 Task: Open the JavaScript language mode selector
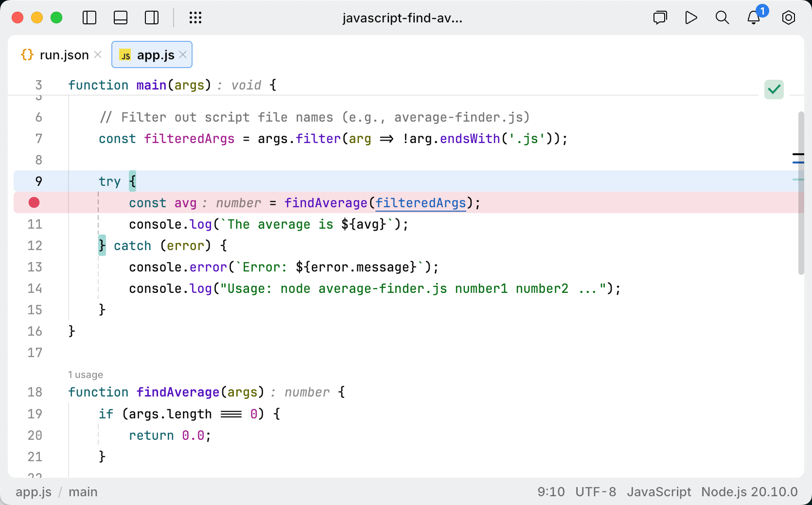[659, 492]
